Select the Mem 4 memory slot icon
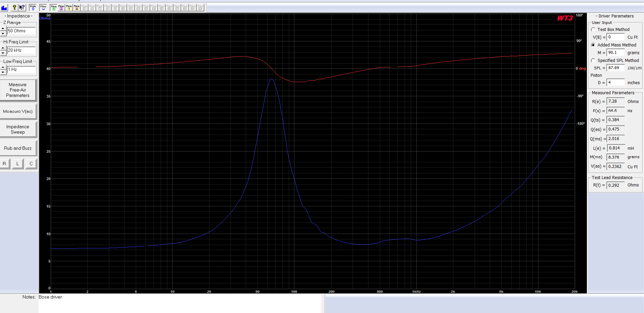Screen dimensions: 644x313 point(77,7)
